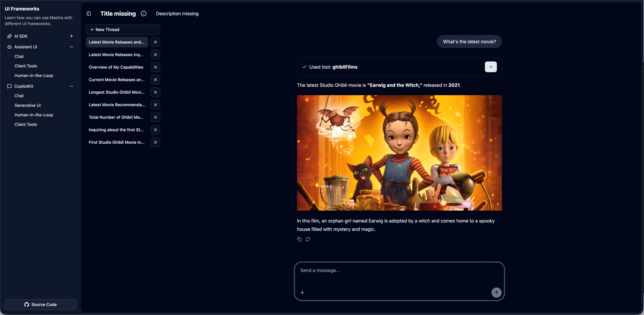Open Chat under Assistant UI
644x315 pixels.
tap(19, 56)
